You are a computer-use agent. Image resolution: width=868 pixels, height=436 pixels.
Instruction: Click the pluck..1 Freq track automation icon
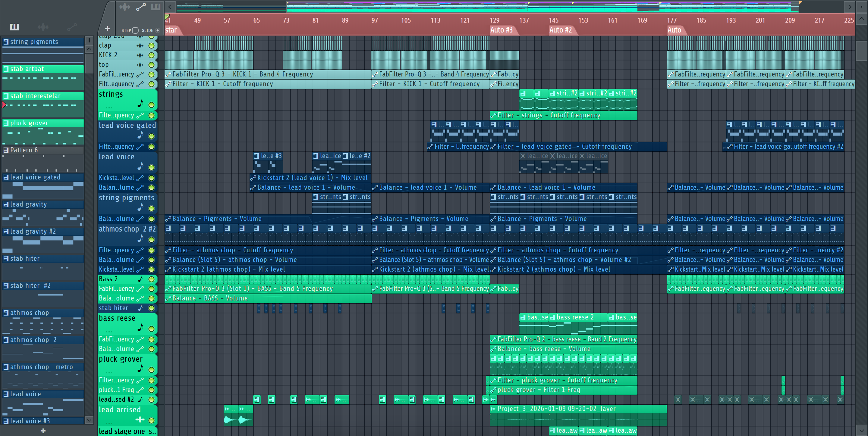coord(140,390)
